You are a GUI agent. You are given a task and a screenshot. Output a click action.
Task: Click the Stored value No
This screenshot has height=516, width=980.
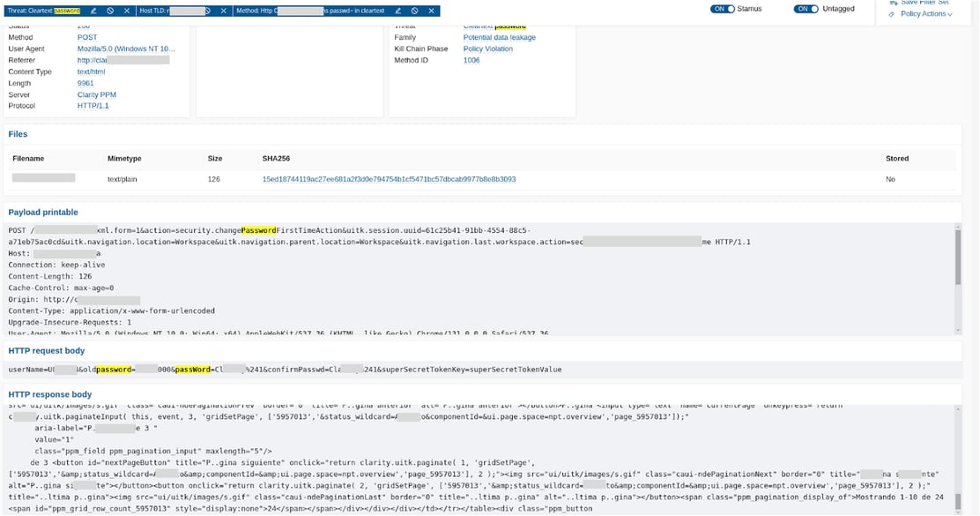click(890, 179)
